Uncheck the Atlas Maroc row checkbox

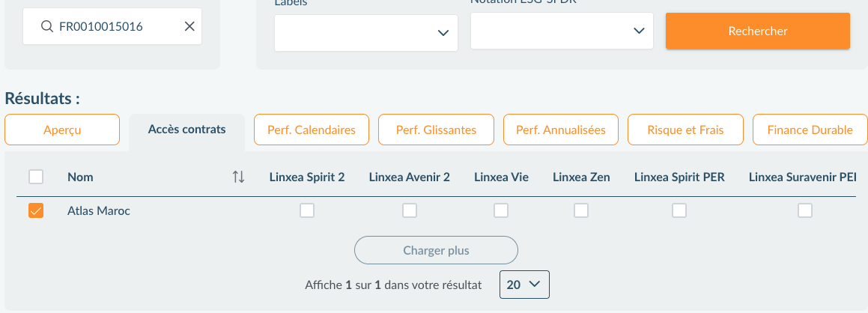(x=36, y=211)
